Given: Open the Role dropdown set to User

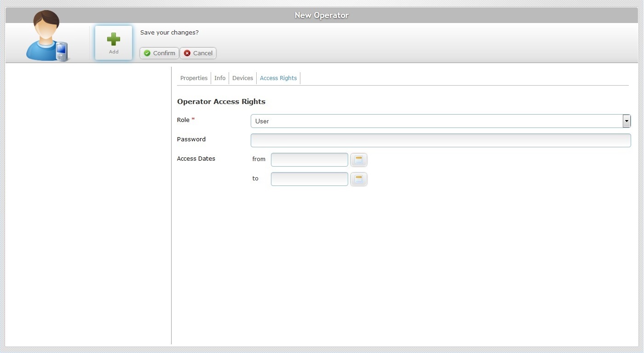Looking at the screenshot, I should coord(441,121).
